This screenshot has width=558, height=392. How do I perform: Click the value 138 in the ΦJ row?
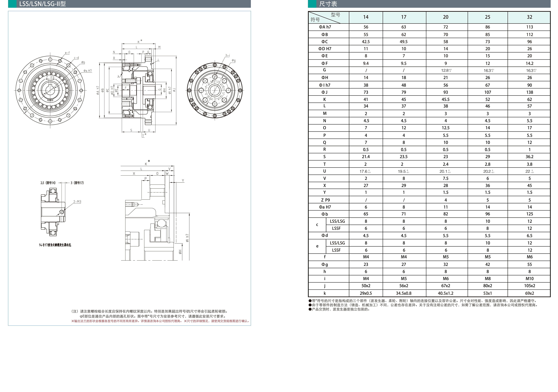[530, 92]
